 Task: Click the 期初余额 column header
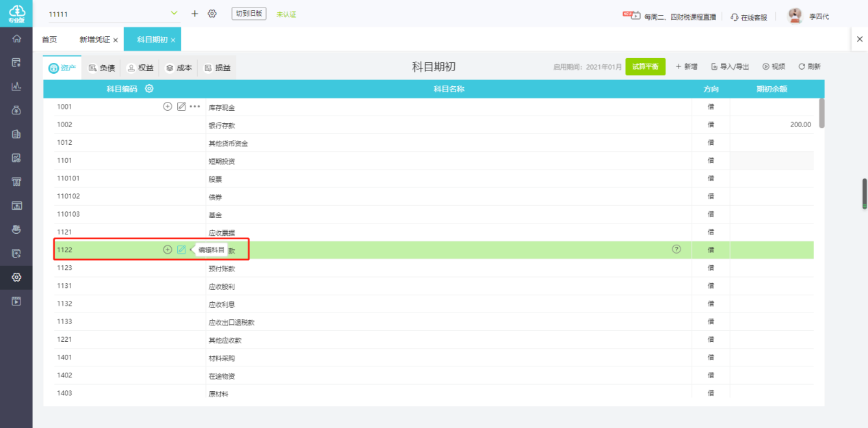point(772,89)
